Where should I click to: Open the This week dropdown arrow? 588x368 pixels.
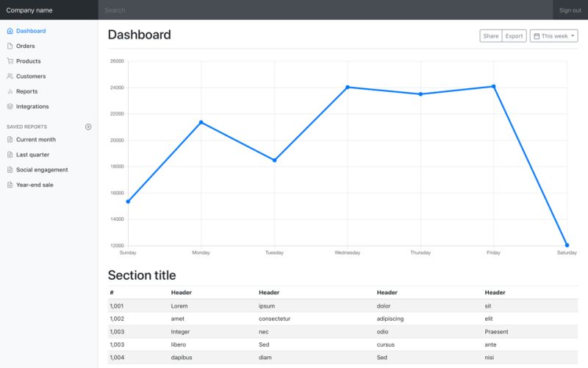point(573,36)
